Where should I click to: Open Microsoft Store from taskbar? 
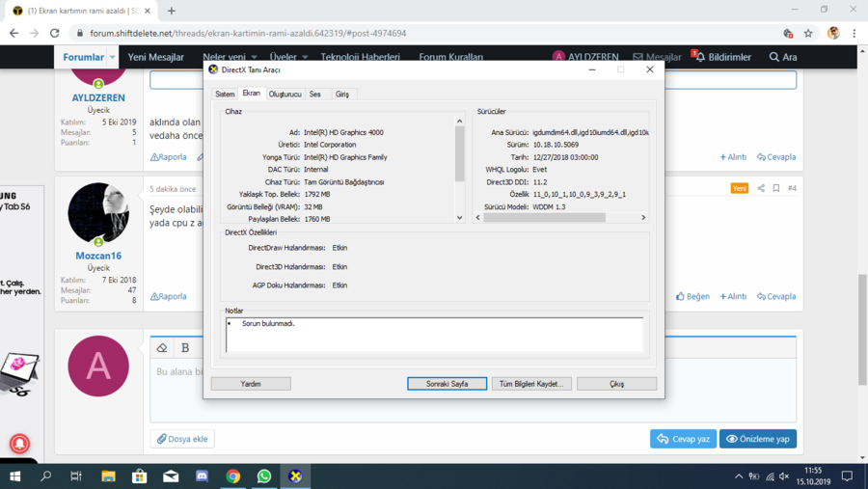point(140,476)
